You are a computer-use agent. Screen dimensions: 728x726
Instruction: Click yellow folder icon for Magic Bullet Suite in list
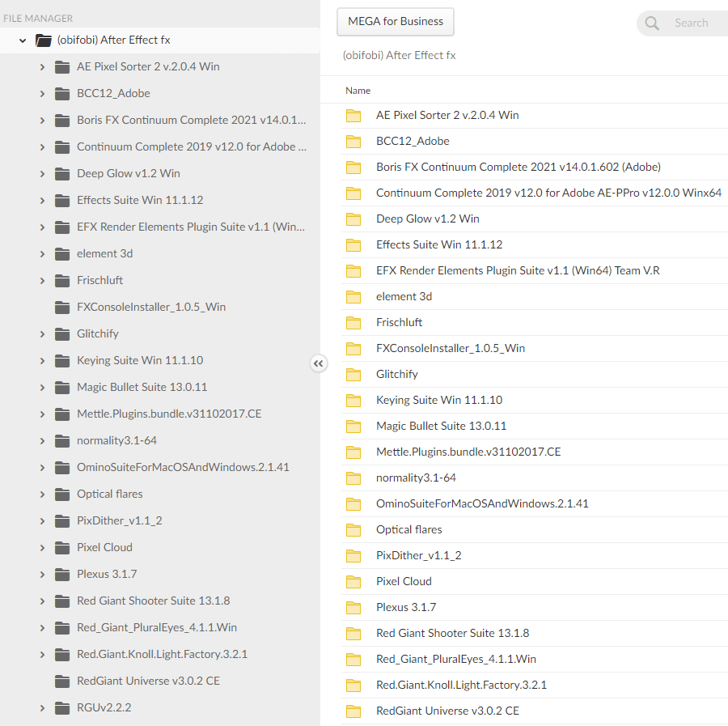click(353, 427)
